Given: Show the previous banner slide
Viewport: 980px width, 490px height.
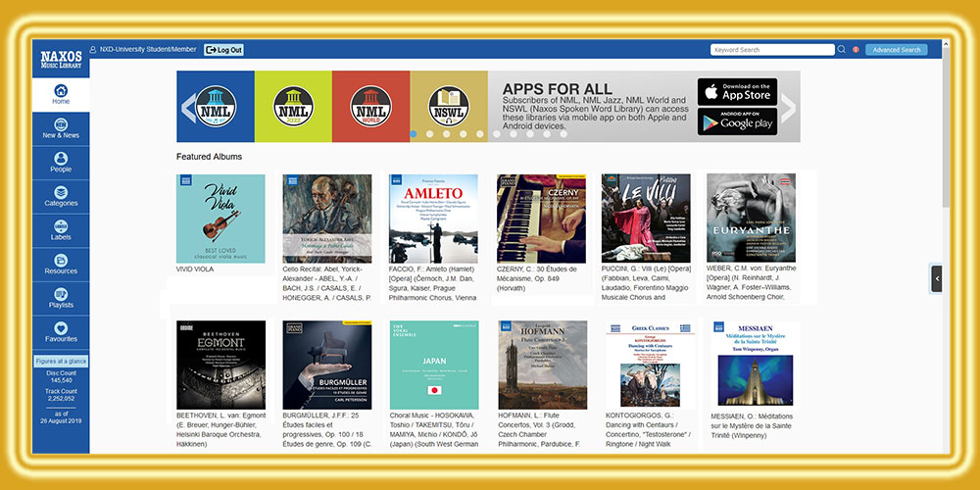Looking at the screenshot, I should (188, 106).
